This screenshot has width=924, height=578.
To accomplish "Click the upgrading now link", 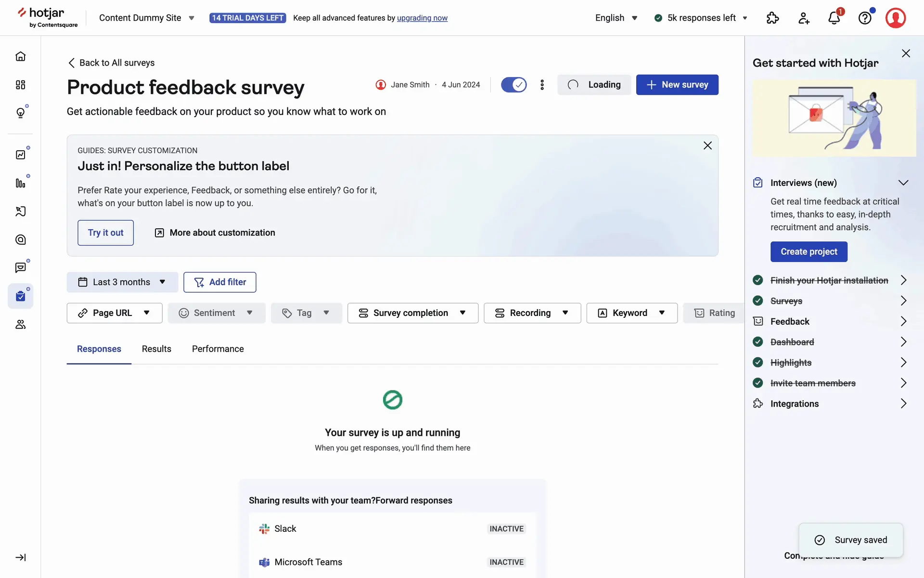I will point(422,18).
